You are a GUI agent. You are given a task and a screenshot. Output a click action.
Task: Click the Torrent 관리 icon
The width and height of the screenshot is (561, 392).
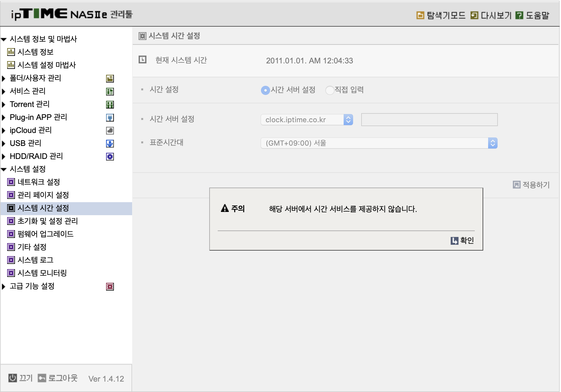(x=110, y=104)
